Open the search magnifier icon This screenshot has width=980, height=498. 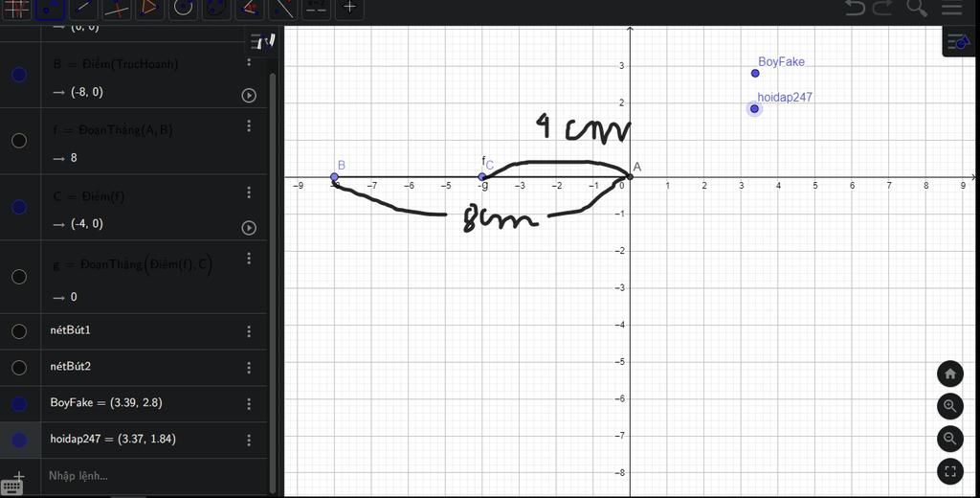pos(917,7)
